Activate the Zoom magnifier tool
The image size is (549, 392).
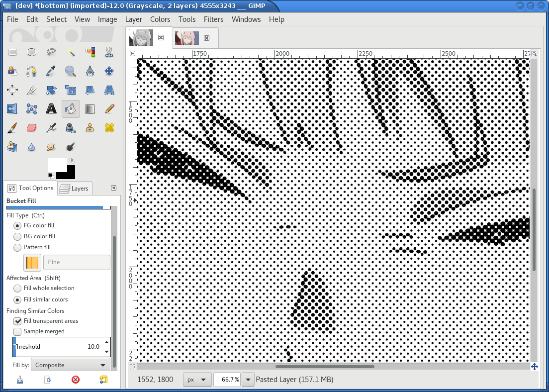[x=71, y=71]
